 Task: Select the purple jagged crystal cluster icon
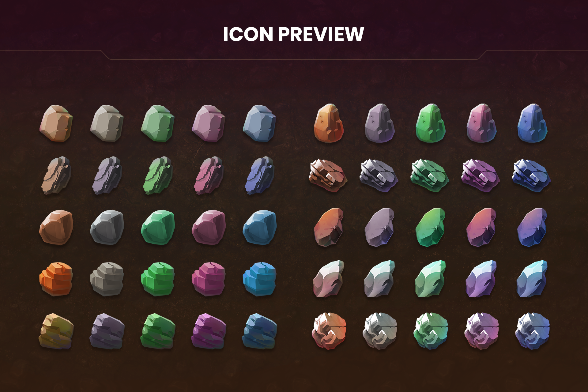[481, 175]
